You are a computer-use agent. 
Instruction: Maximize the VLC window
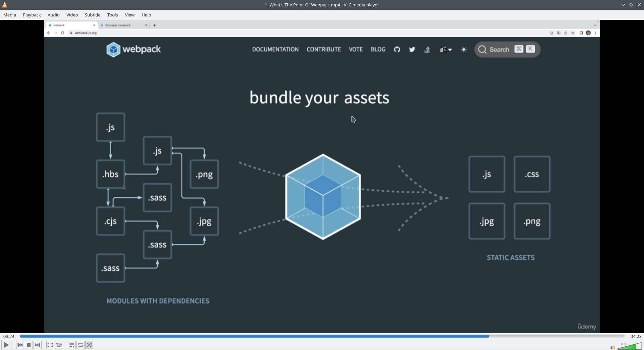tap(631, 5)
